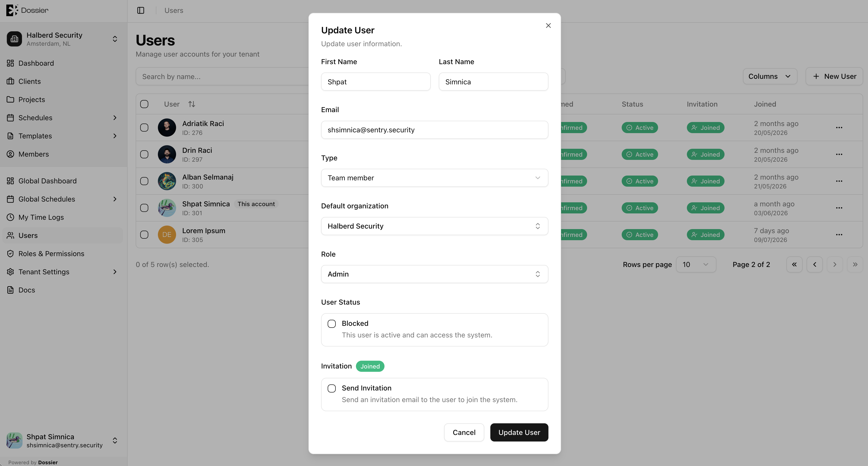
Task: Click the Last Name field
Action: point(493,82)
